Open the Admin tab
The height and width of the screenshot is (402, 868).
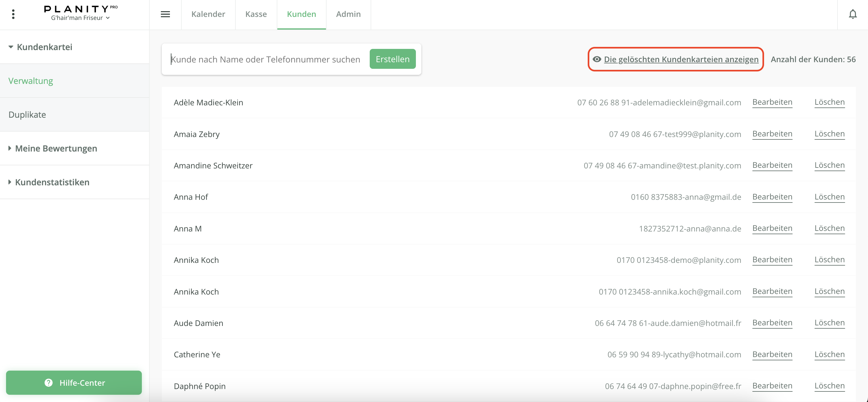[x=348, y=14]
